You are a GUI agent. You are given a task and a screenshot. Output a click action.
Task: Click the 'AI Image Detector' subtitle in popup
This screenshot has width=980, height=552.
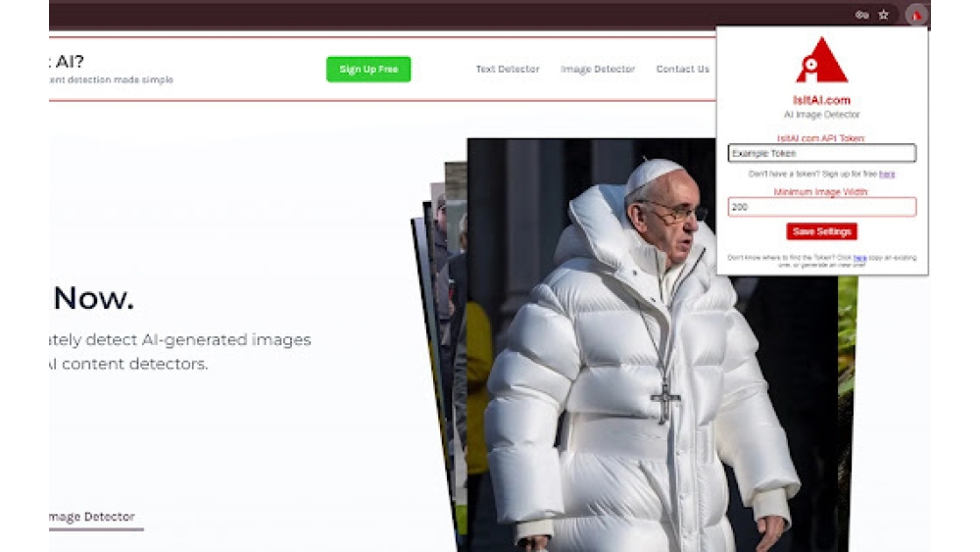click(x=822, y=115)
